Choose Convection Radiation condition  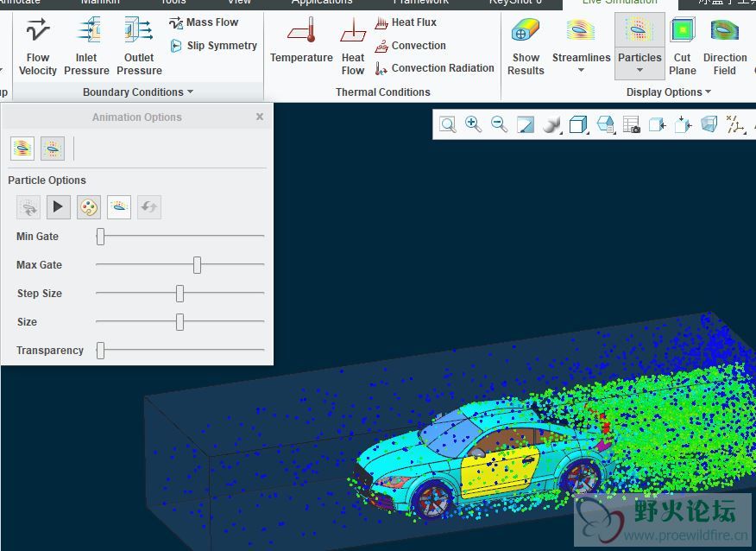[x=434, y=68]
